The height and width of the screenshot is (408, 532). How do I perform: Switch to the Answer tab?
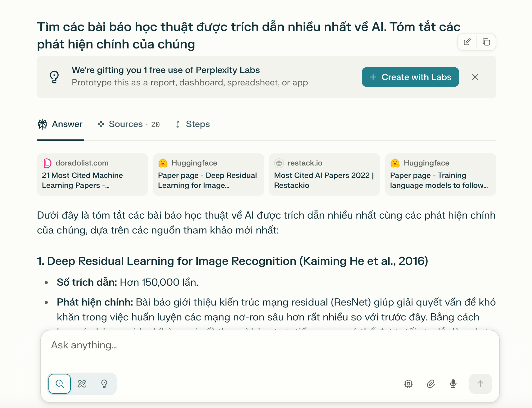(x=60, y=124)
